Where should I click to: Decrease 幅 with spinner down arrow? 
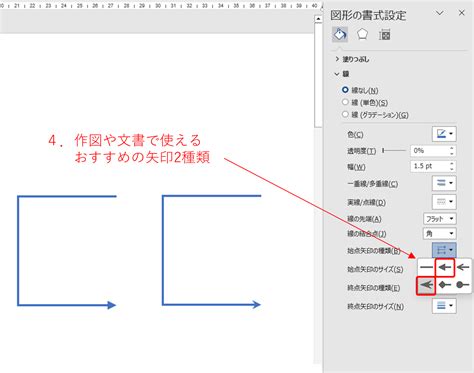(452, 169)
